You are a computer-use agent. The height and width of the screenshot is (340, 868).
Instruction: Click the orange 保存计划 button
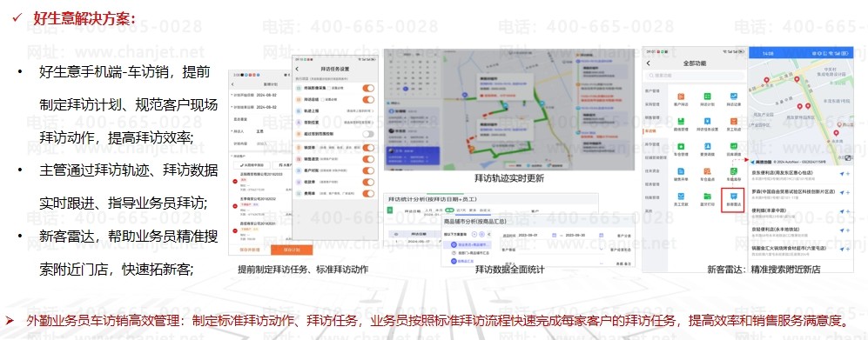[x=292, y=250]
